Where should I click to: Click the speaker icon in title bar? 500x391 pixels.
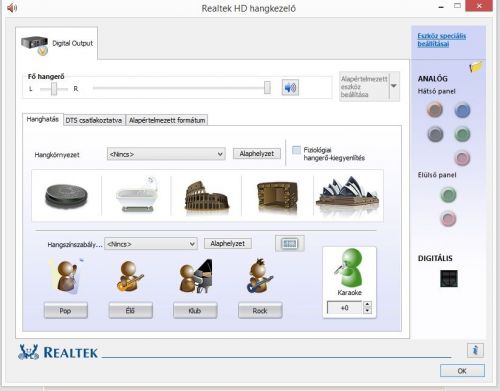[x=12, y=8]
